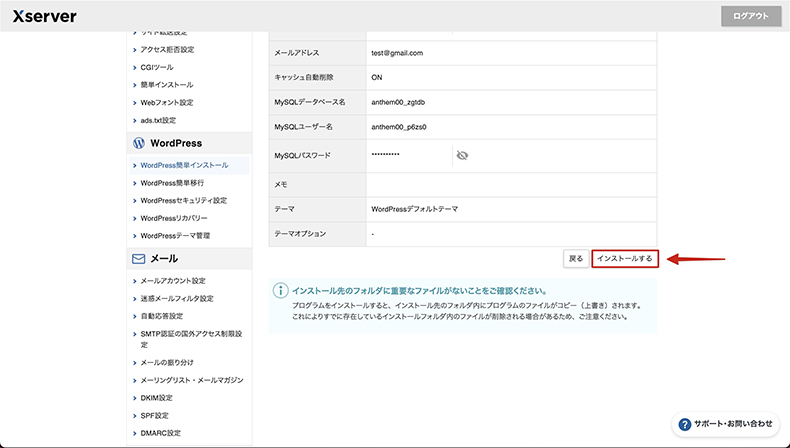This screenshot has height=448, width=790.
Task: Click the chevron before WordPress簡単移行
Action: coord(135,183)
